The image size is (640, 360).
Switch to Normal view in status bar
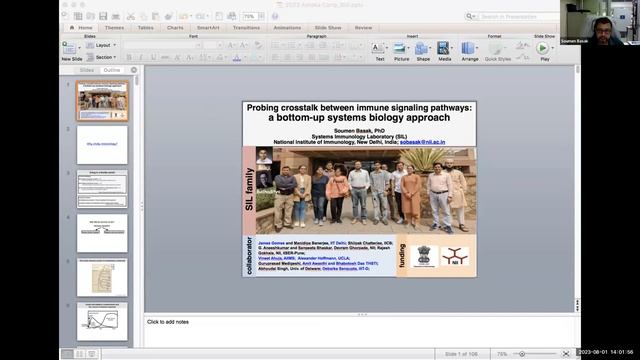pyautogui.click(x=67, y=354)
